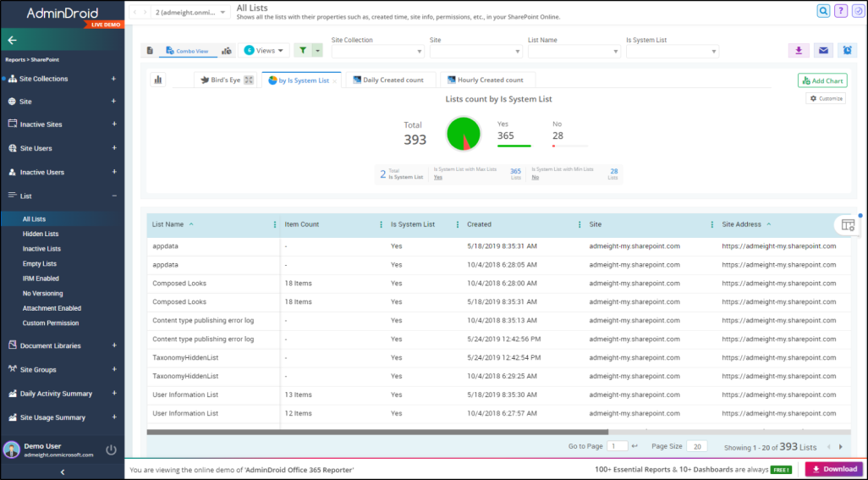Open filter options dropdown arrow
The height and width of the screenshot is (480, 868).
[317, 51]
